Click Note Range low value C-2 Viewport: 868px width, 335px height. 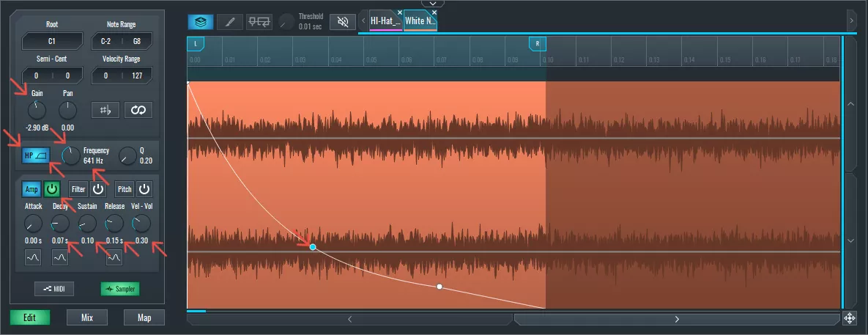[105, 41]
